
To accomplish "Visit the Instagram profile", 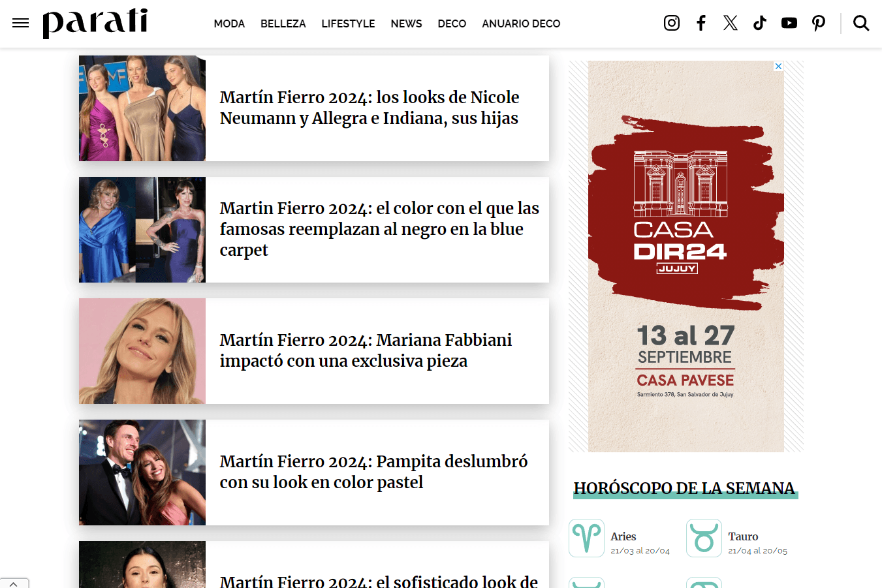I will 672,23.
